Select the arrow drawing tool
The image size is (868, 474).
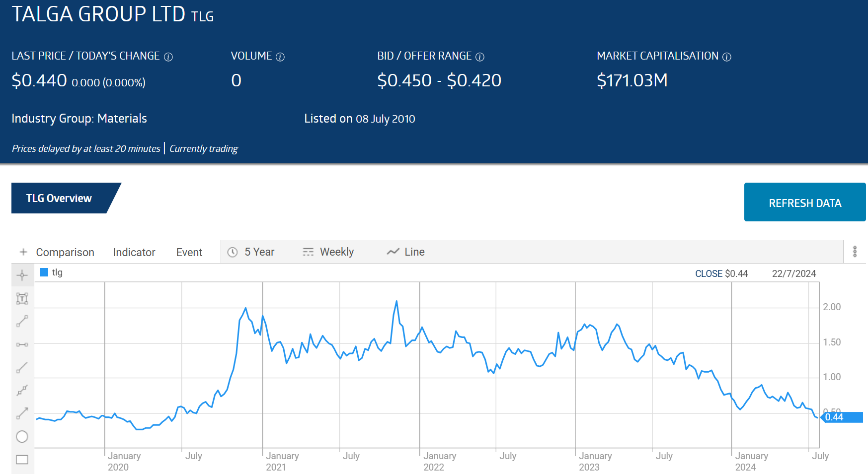pos(22,413)
